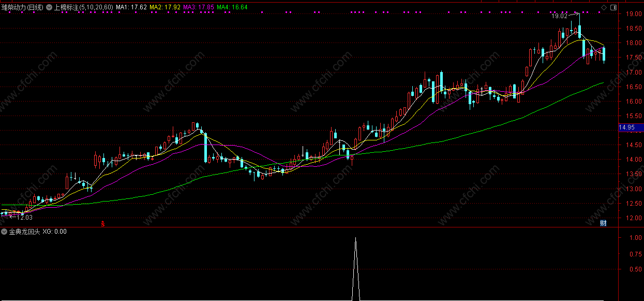This screenshot has width=644, height=301.
Task: Click the 19.02 high price label
Action: click(559, 17)
